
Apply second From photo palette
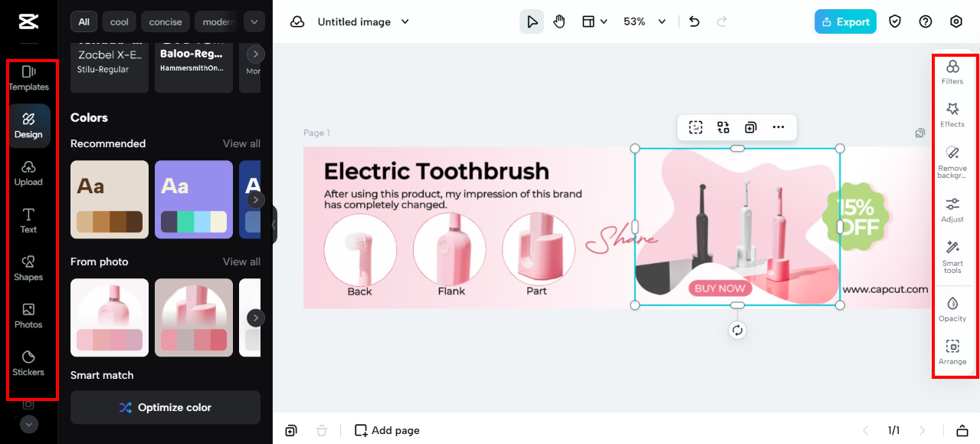click(x=194, y=317)
